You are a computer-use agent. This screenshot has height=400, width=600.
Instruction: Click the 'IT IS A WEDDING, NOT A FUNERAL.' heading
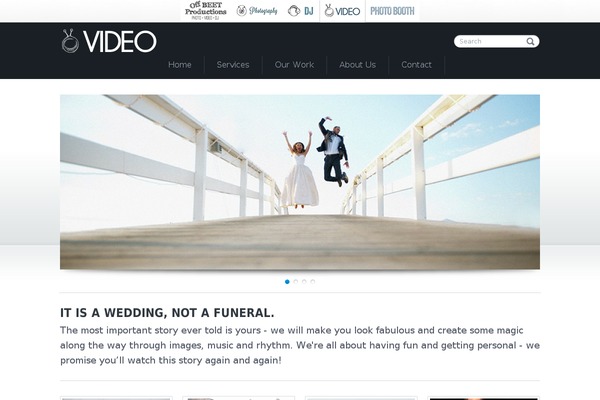167,313
